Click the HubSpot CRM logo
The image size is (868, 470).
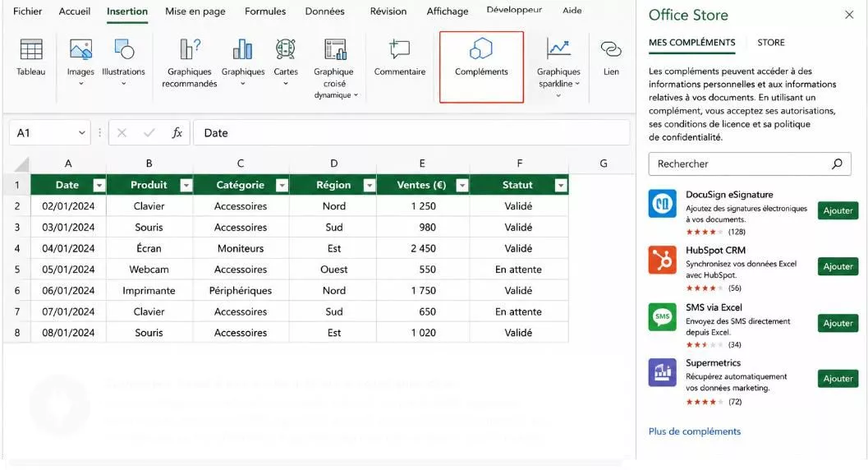click(x=663, y=260)
